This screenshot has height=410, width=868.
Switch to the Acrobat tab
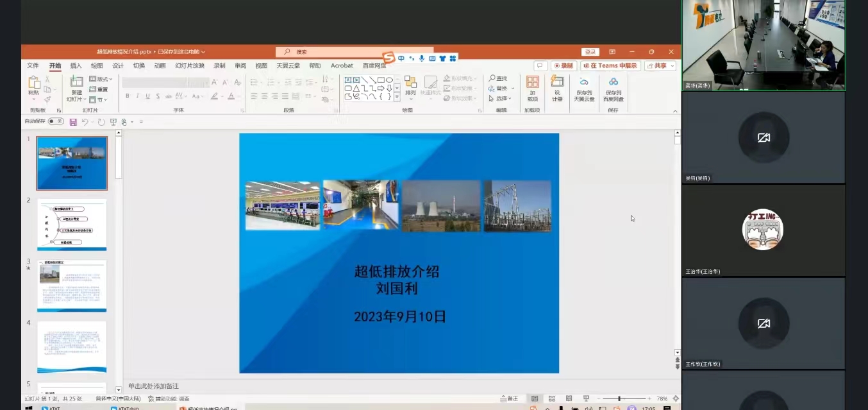(x=342, y=65)
